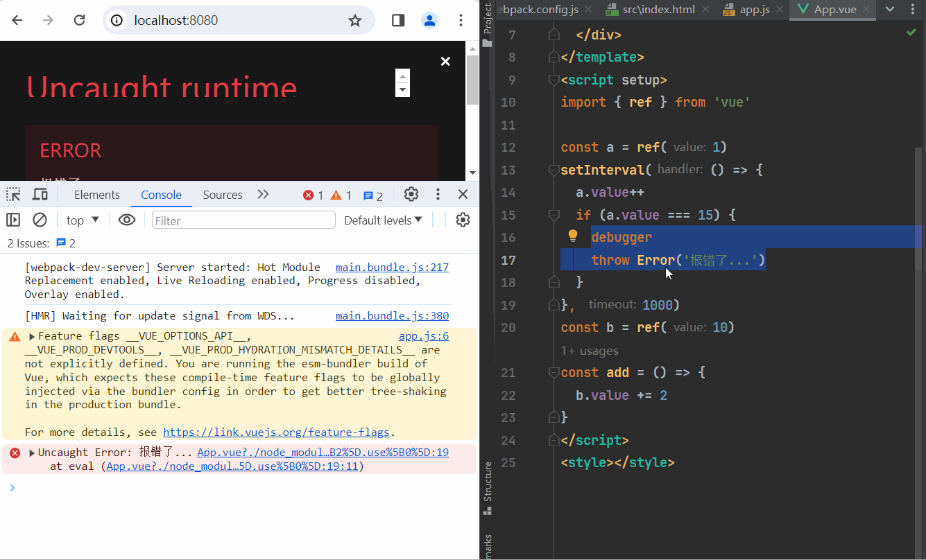
Task: Open the editor tab options menu
Action: [914, 9]
